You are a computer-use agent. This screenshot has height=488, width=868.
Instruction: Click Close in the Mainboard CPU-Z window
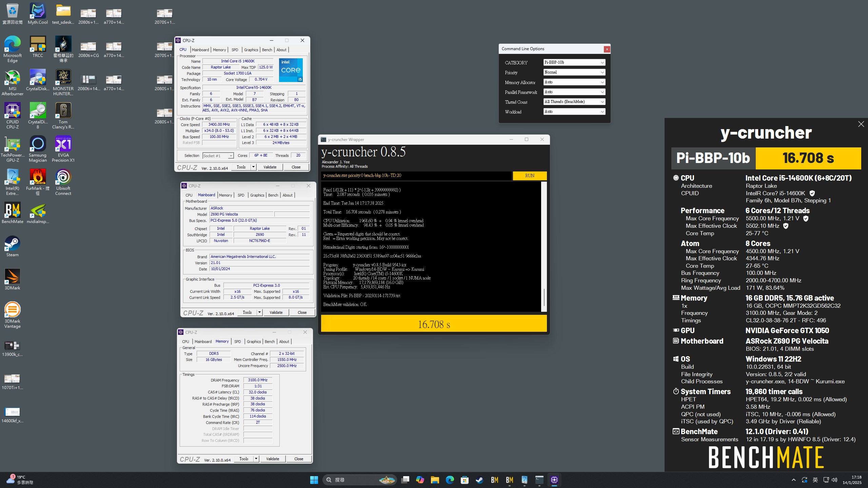coord(302,312)
